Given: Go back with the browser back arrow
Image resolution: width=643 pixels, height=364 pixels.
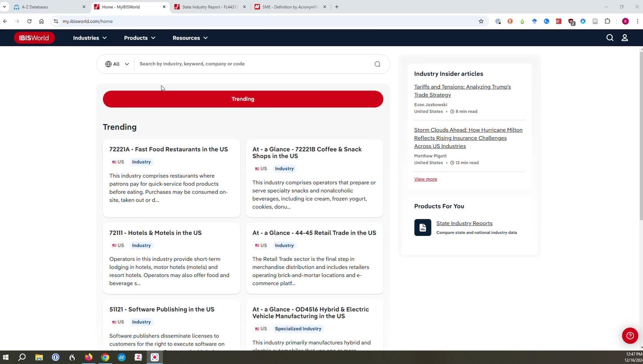Looking at the screenshot, I should click(5, 21).
